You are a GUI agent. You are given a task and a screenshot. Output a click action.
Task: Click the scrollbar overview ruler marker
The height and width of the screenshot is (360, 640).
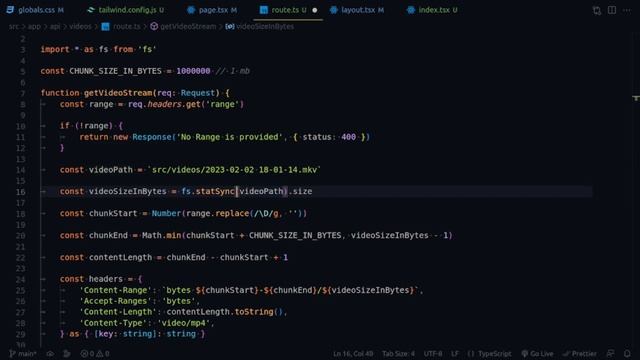click(636, 98)
